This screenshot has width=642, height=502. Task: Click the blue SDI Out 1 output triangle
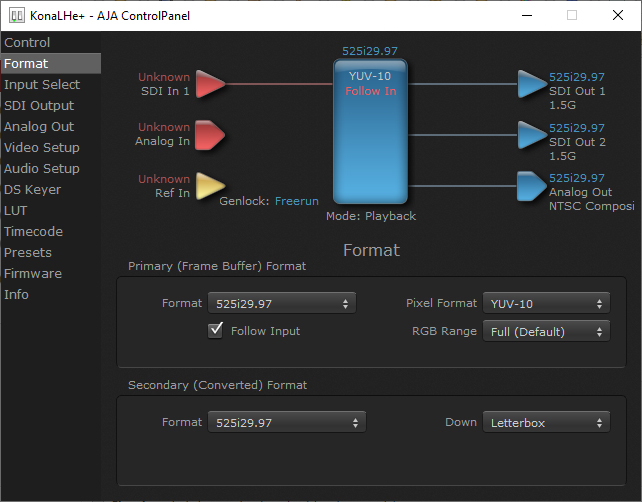tap(532, 84)
